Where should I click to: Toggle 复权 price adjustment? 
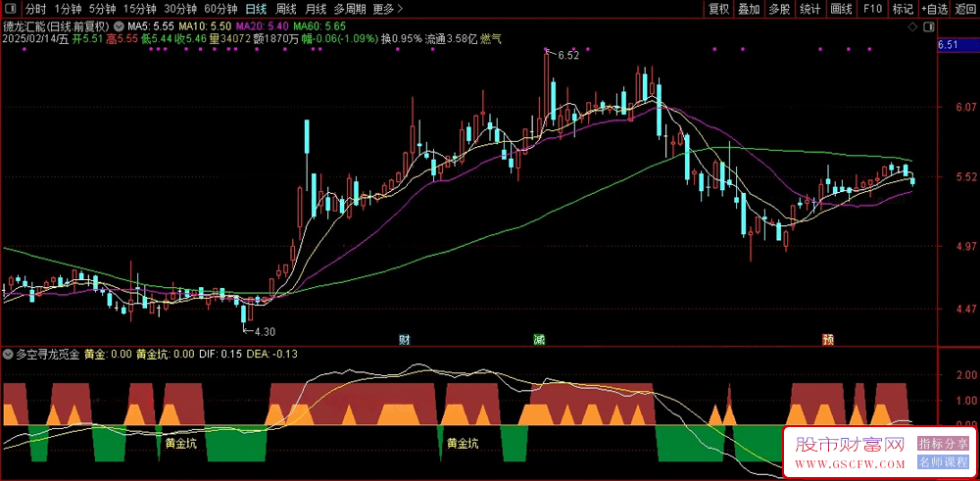tap(718, 9)
